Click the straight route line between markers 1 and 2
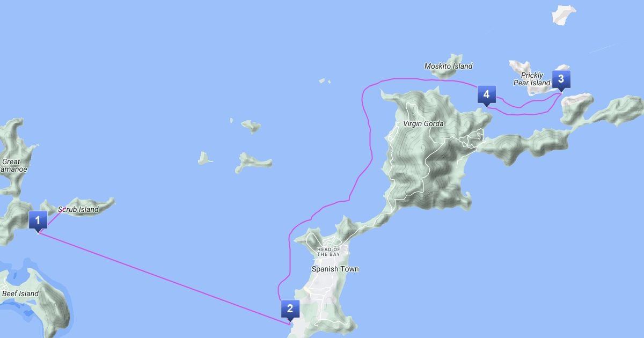 161,277
